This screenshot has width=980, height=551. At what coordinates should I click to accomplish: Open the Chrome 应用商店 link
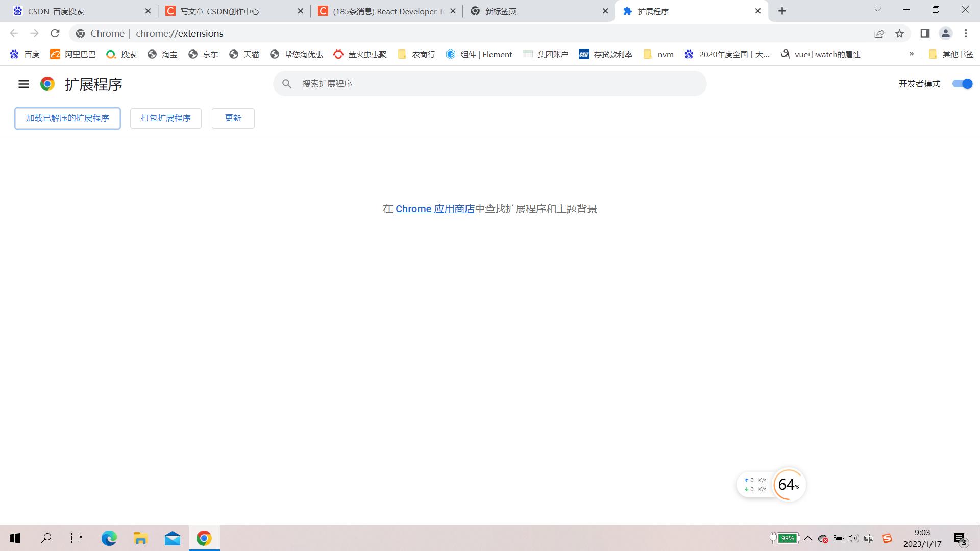coord(434,209)
